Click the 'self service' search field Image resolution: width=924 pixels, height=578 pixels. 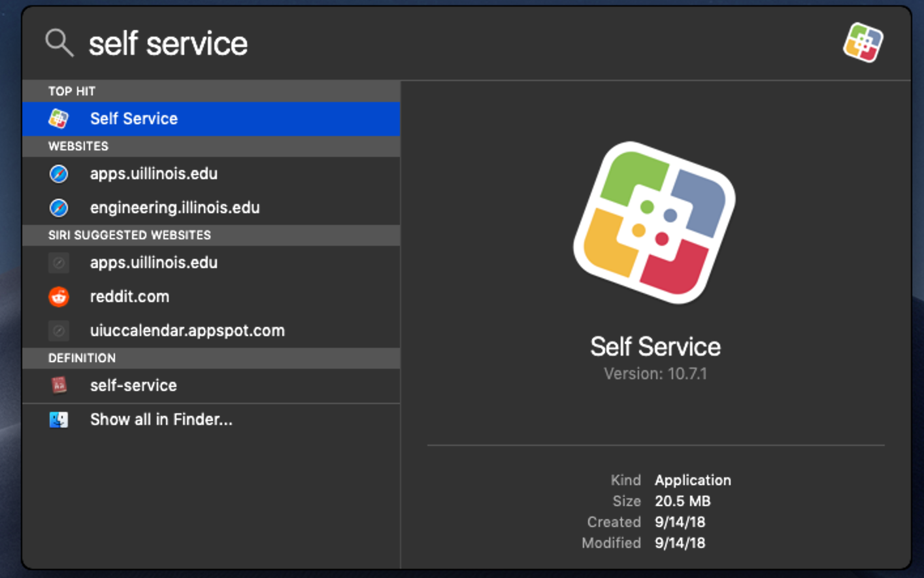click(169, 44)
